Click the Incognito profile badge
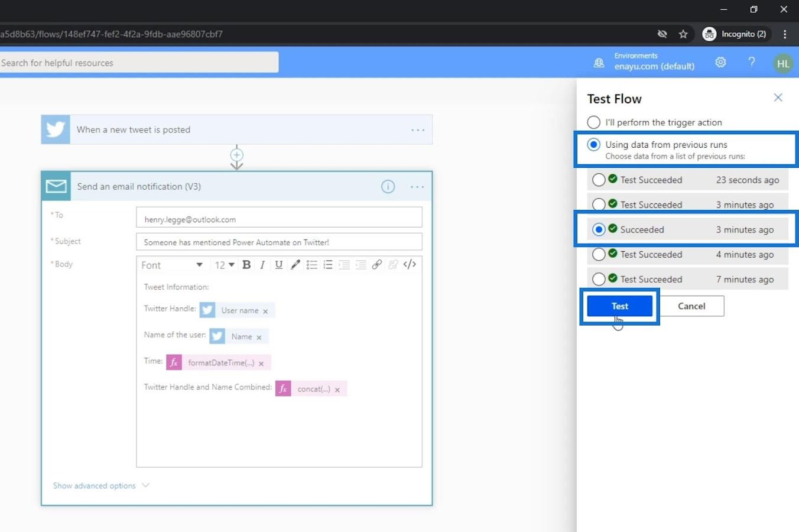This screenshot has width=799, height=532. click(x=735, y=34)
